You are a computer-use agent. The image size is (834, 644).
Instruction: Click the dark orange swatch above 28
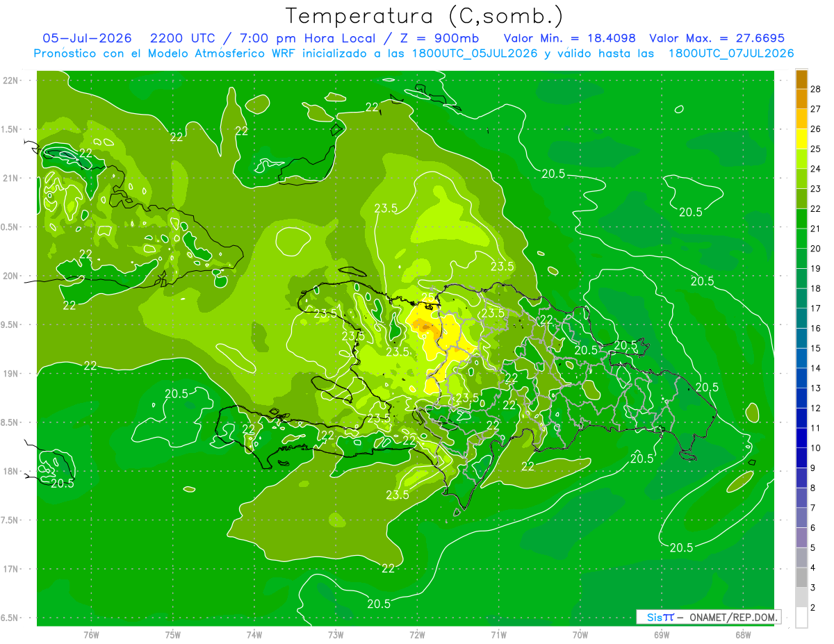click(801, 79)
